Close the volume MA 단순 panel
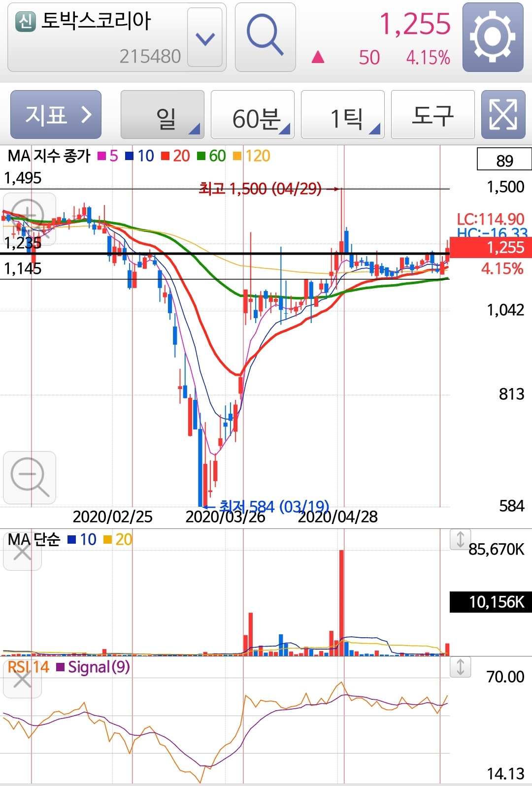532x786 pixels. pos(22,552)
